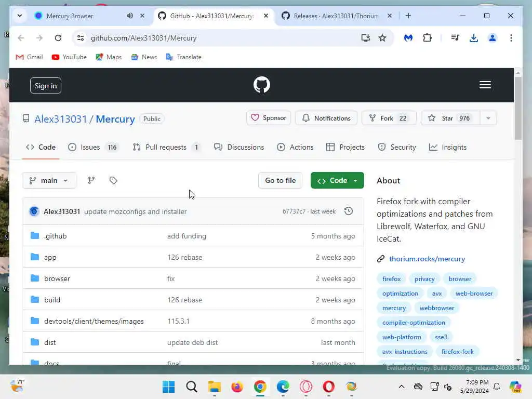This screenshot has height=399, width=532.
Task: Open the Projects tab
Action: tap(345, 147)
